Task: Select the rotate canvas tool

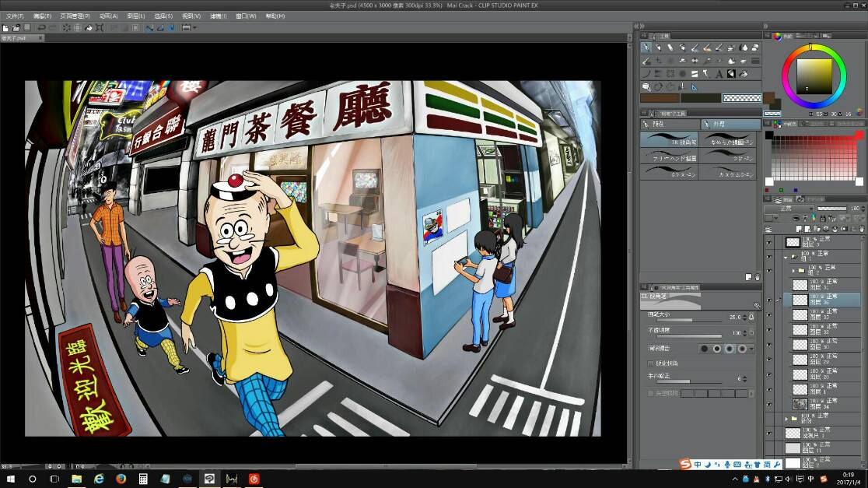Action: pyautogui.click(x=658, y=87)
